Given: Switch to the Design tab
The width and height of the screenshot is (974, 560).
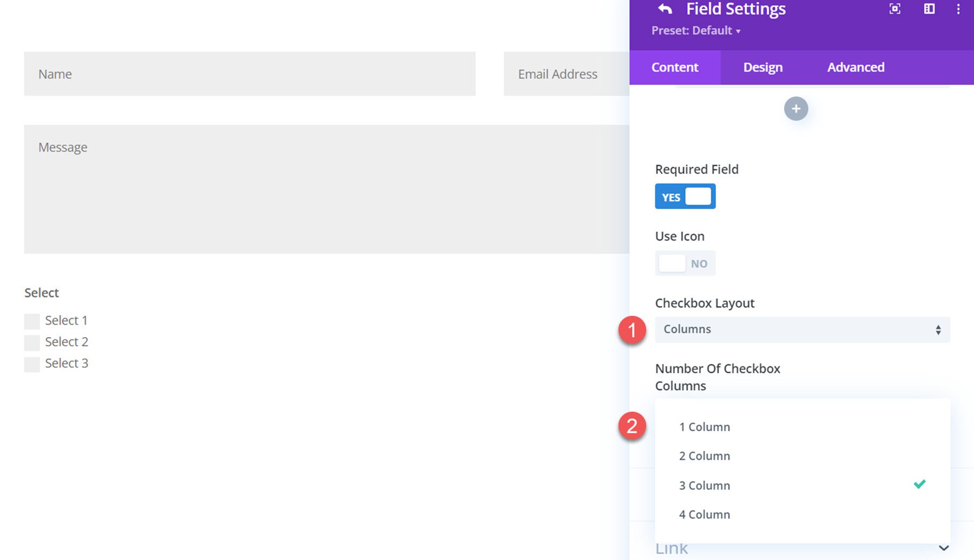Looking at the screenshot, I should pos(762,67).
